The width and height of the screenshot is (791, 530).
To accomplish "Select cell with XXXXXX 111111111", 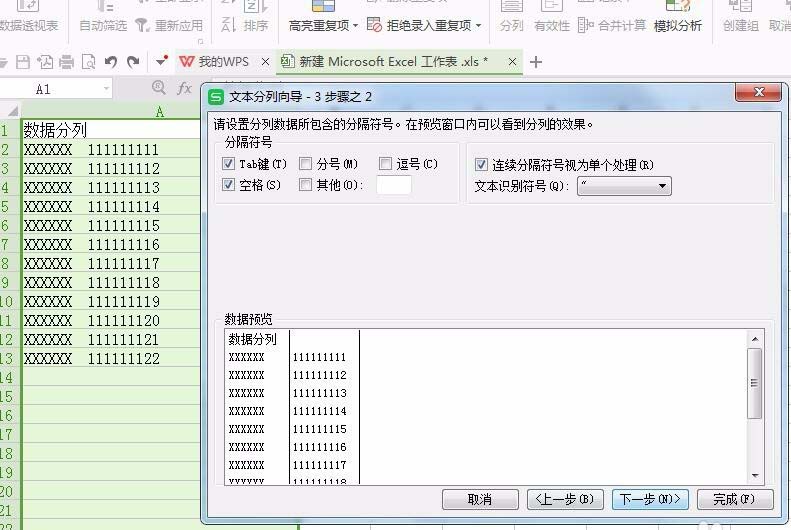I will pyautogui.click(x=110, y=149).
